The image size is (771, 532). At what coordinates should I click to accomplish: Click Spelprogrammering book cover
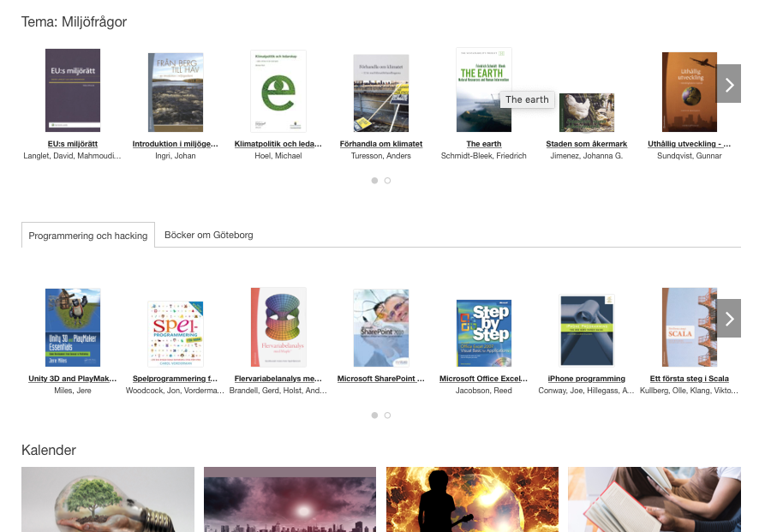click(176, 333)
